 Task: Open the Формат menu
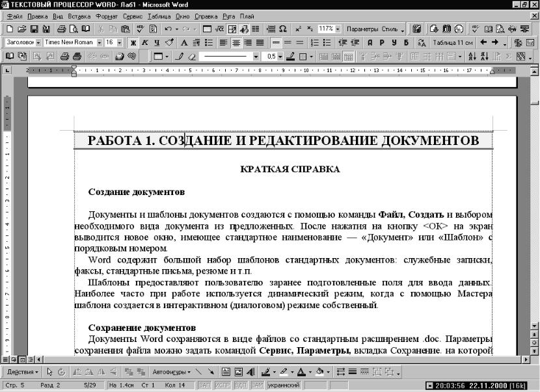click(107, 16)
